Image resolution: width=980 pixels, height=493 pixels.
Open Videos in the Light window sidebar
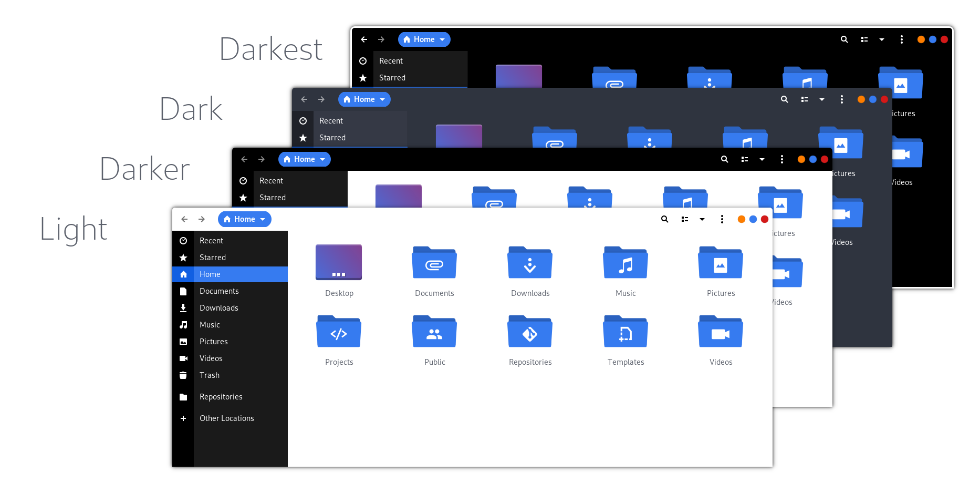(230, 358)
